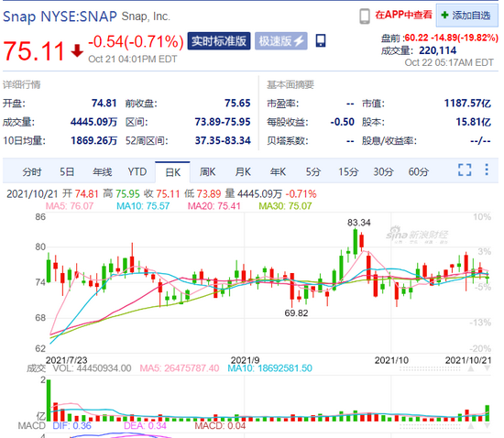Open the 在APP中查看 link

pos(404,15)
